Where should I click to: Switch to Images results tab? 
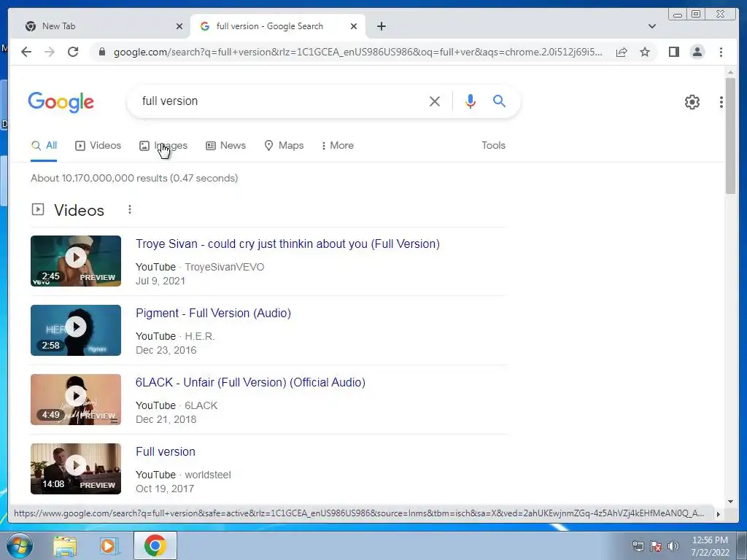tap(163, 145)
